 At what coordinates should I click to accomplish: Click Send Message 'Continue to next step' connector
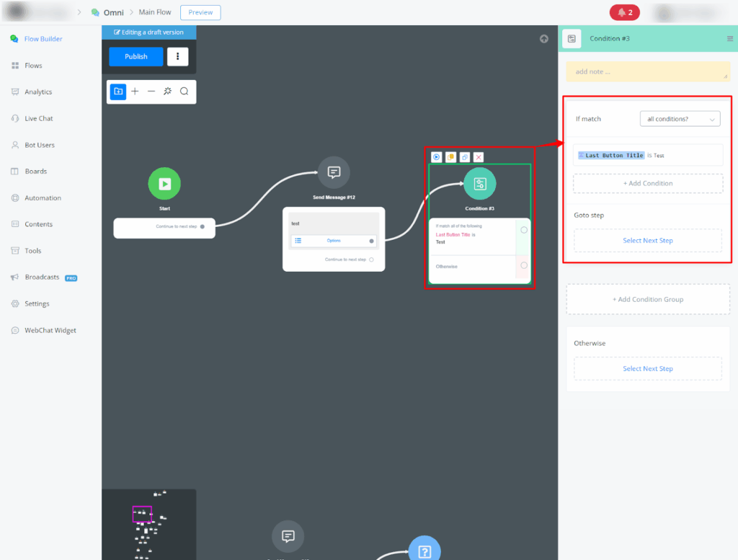372,259
